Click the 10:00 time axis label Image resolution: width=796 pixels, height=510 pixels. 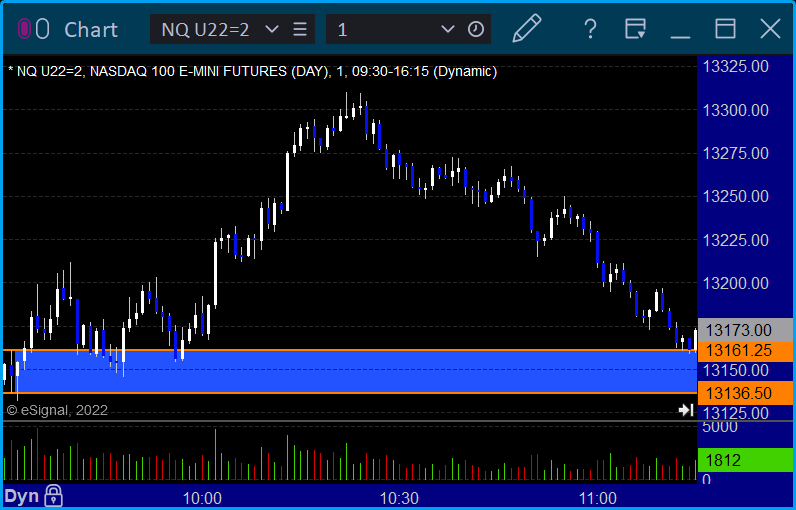(202, 498)
